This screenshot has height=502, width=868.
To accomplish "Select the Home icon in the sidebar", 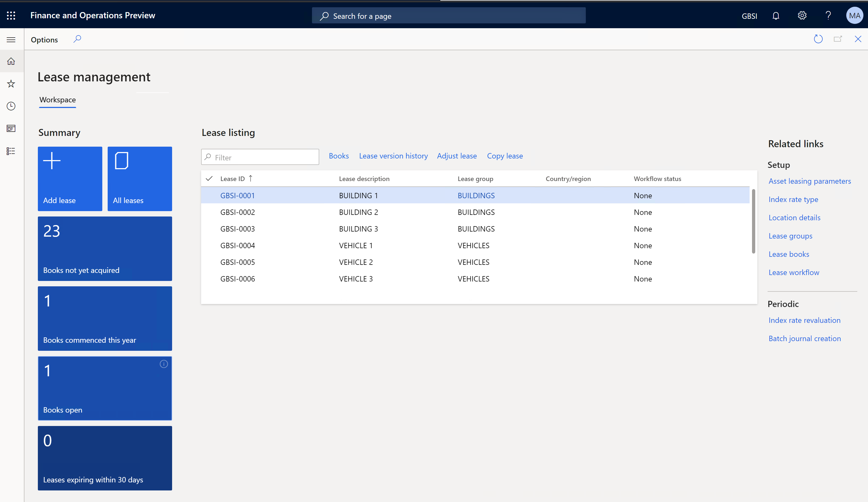I will point(11,61).
